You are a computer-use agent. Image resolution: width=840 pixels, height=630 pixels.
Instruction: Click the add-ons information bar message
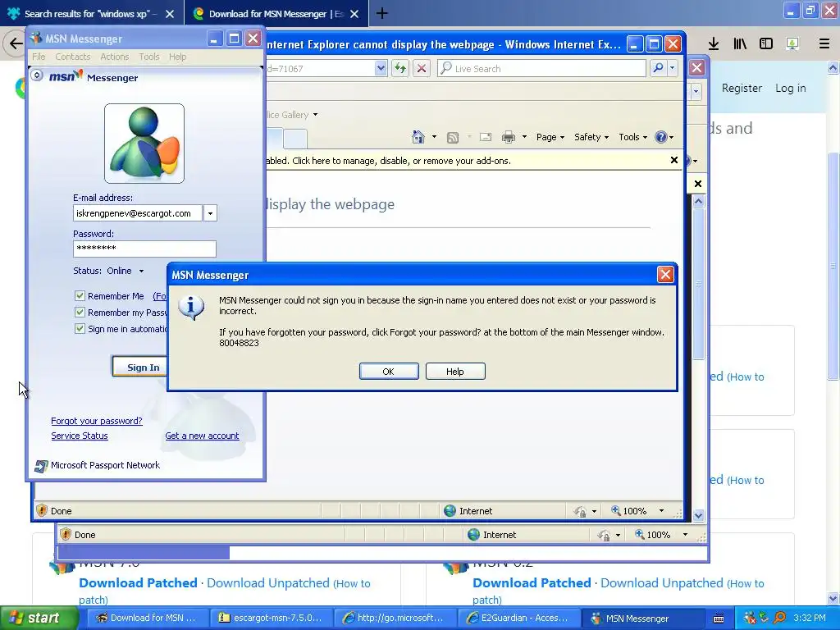388,161
